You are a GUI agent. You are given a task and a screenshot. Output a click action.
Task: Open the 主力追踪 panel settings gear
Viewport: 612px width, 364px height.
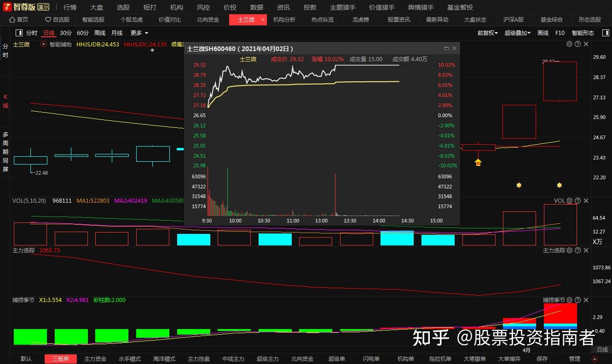[x=570, y=250]
